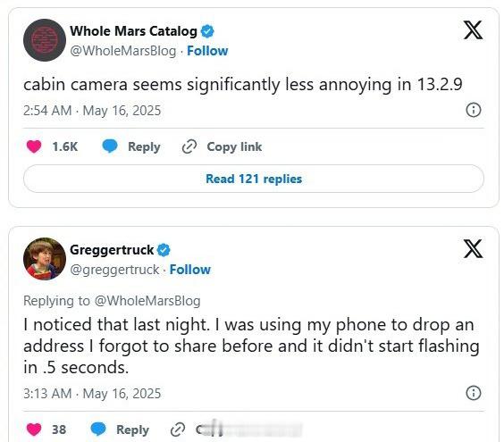This screenshot has height=442, width=504.
Task: Like the Whole Mars Catalog tweet heart icon
Action: coord(34,146)
